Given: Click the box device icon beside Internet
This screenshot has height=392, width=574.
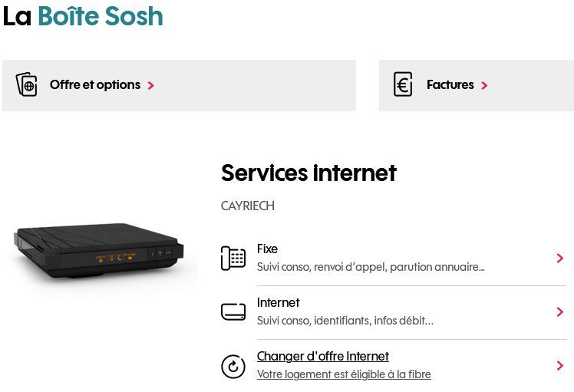Looking at the screenshot, I should click(233, 312).
